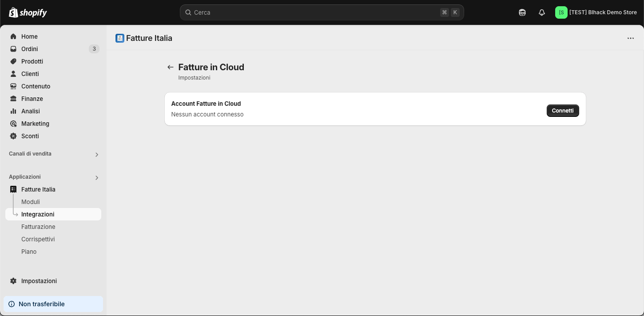Click the ⌘ K shortcut hint
Screen dimensions: 644x316
tap(449, 12)
